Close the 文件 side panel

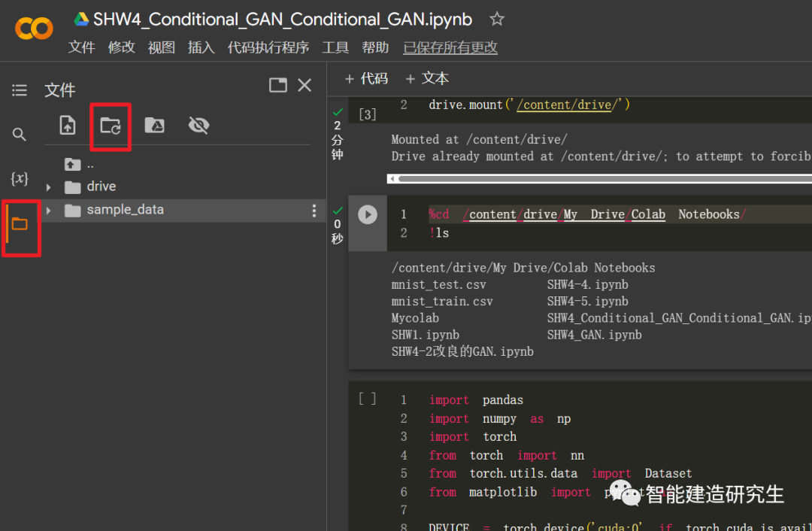click(x=304, y=86)
